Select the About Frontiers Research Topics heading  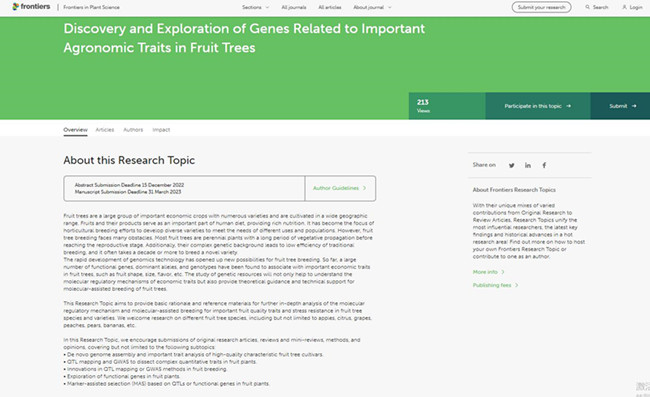pyautogui.click(x=514, y=190)
